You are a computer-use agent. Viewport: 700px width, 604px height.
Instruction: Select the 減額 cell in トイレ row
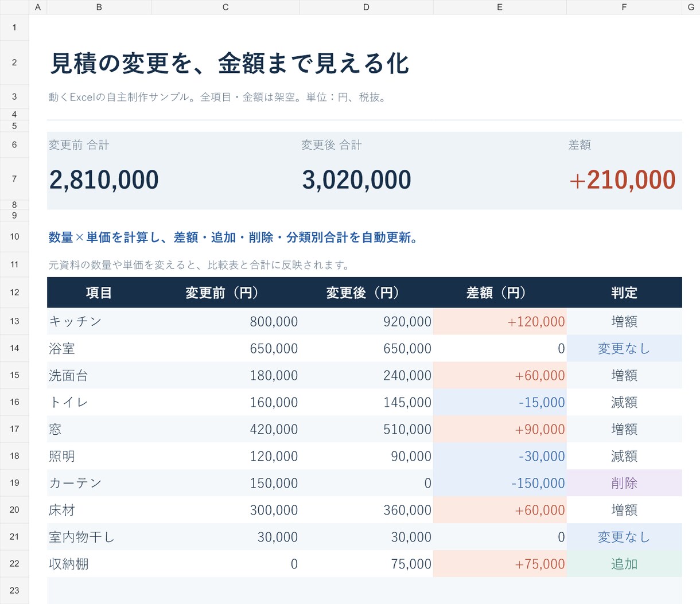(x=624, y=402)
